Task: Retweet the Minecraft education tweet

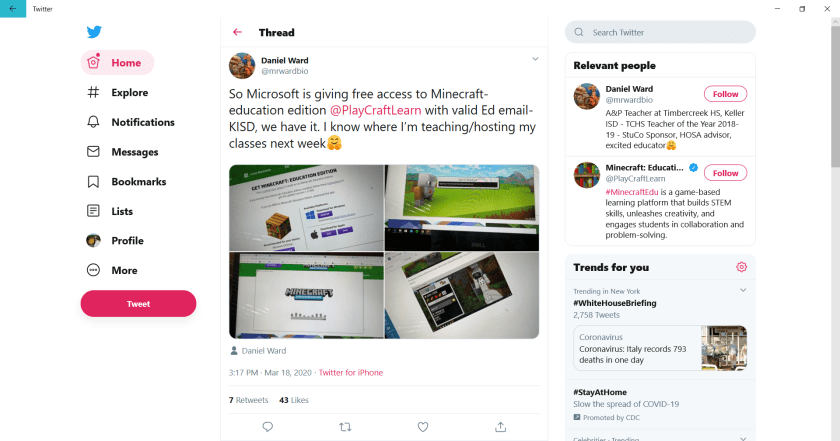Action: [x=345, y=427]
